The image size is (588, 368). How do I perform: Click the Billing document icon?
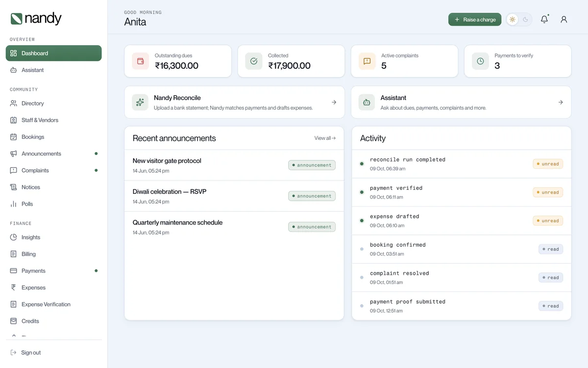14,254
